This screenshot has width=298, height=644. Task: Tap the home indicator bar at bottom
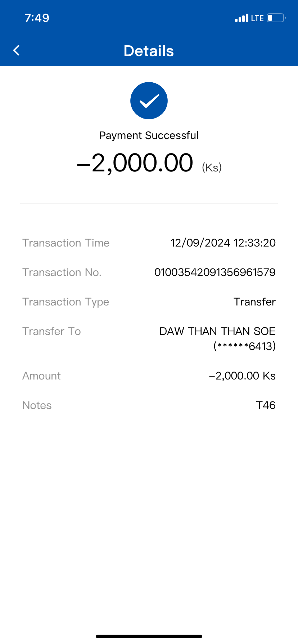149,636
